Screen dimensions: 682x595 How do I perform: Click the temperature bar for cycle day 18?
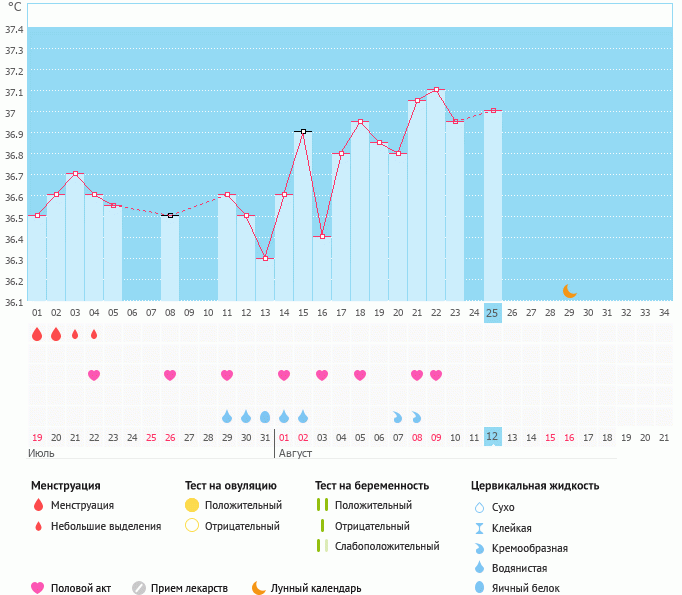(360, 212)
